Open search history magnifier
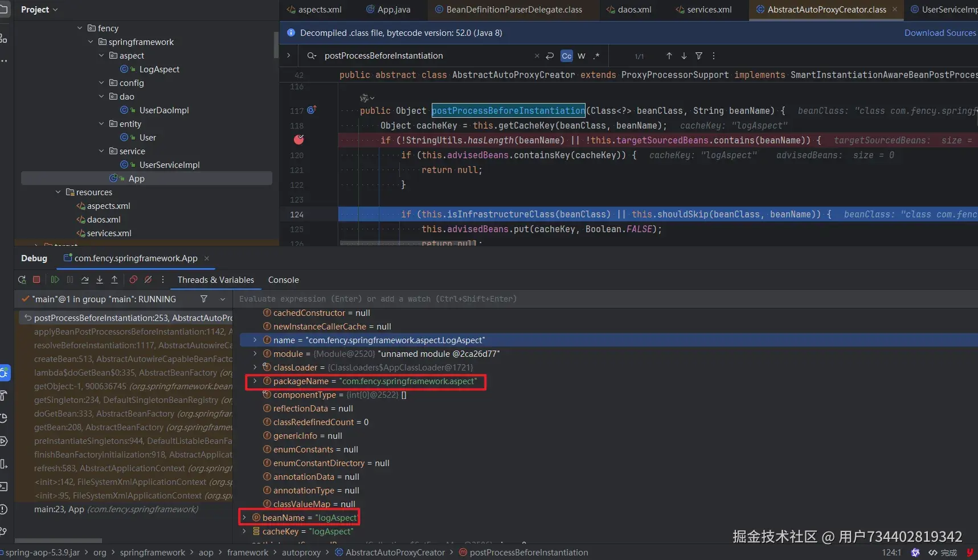Viewport: 978px width, 560px height. [312, 56]
